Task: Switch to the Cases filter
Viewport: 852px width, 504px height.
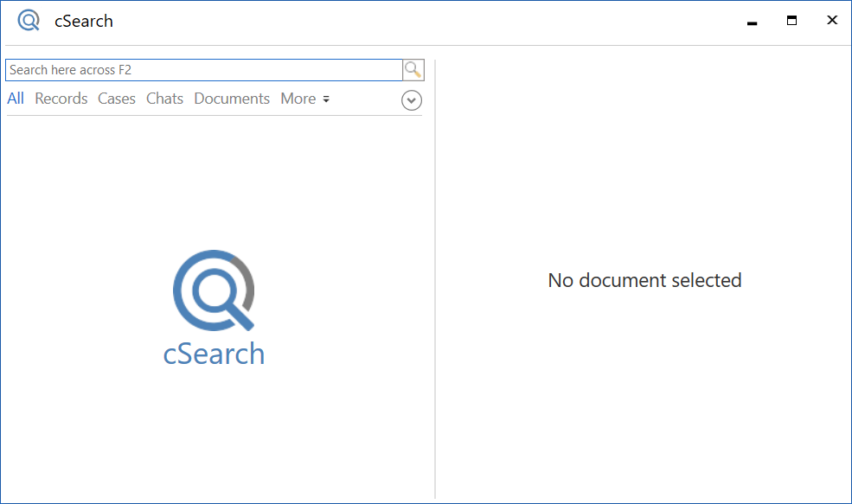Action: pos(116,98)
